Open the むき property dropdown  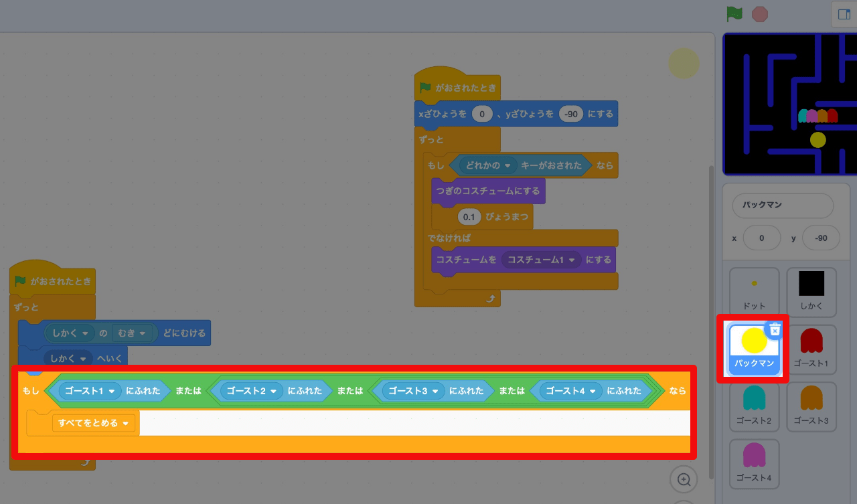coord(131,333)
